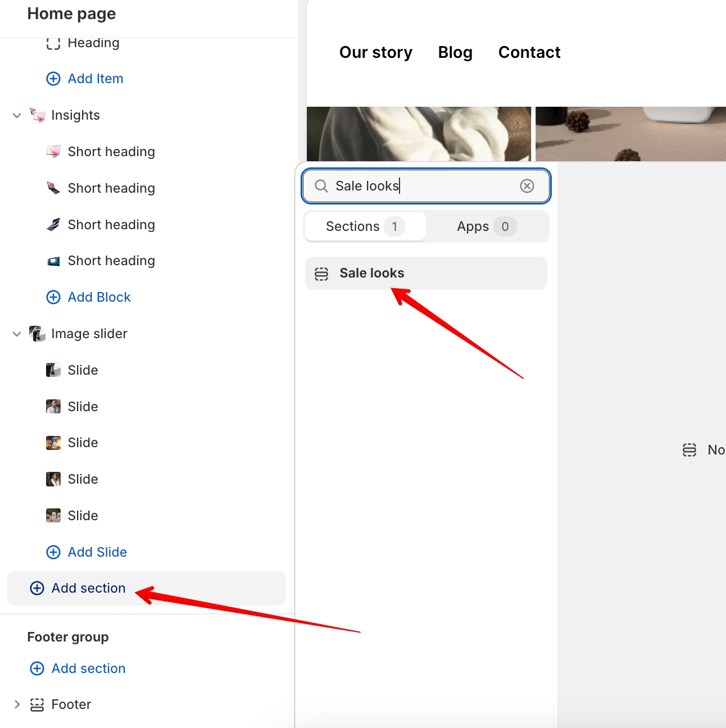Click Add section in the Footer group
726x728 pixels.
(x=88, y=668)
